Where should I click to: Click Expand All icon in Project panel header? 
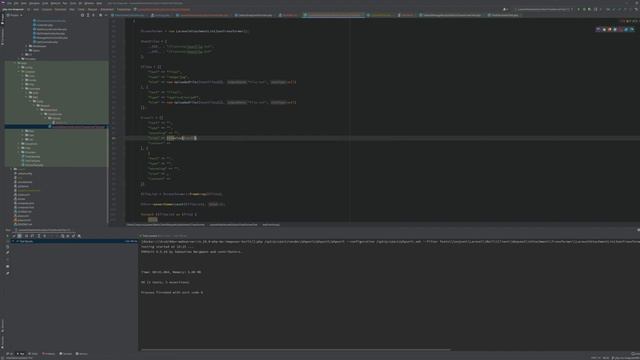click(x=88, y=15)
